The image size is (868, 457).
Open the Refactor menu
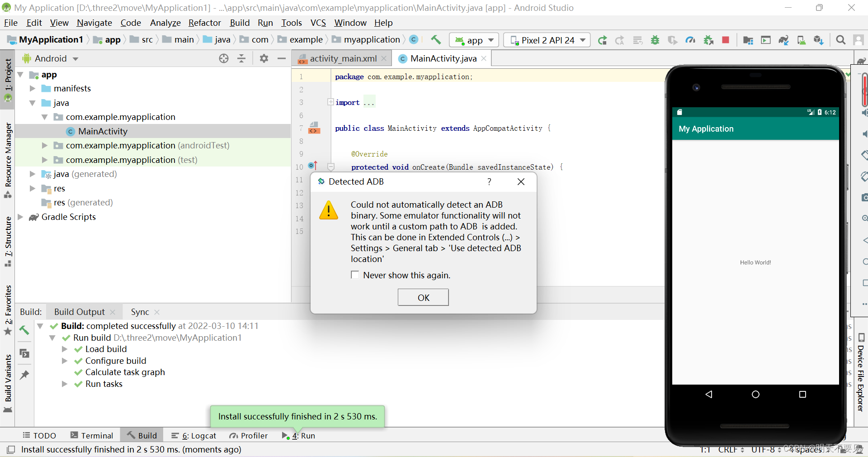click(205, 23)
